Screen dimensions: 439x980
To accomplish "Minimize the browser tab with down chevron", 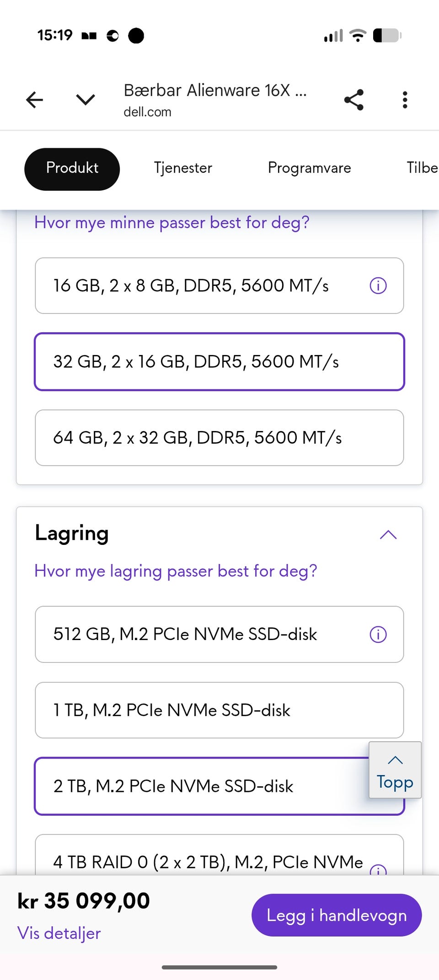I will tap(86, 100).
